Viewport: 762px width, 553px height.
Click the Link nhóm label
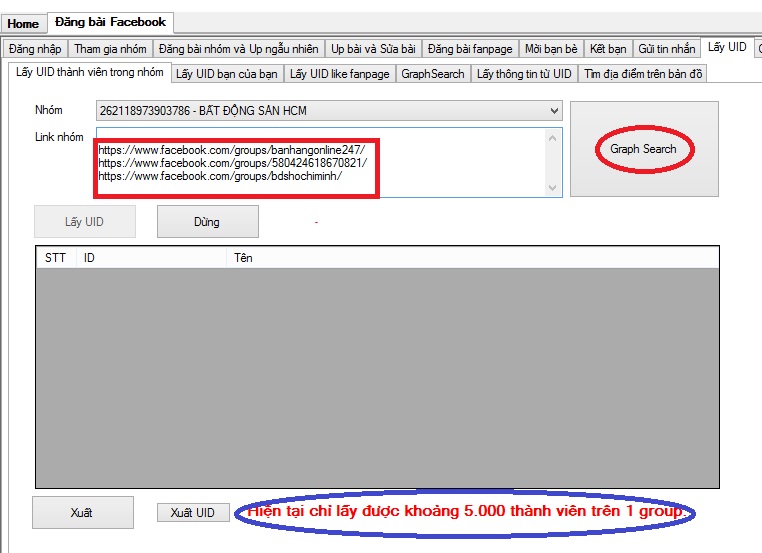click(x=59, y=137)
